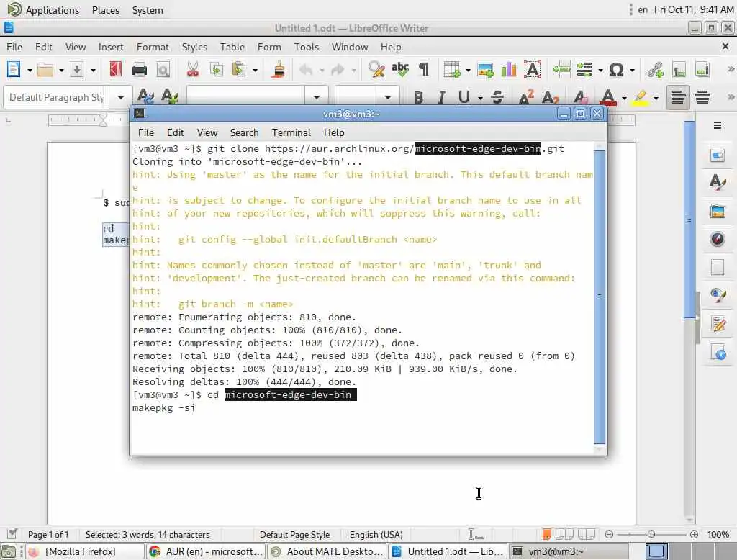Expand the Font Name dropdown
737x560 pixels.
(x=317, y=97)
